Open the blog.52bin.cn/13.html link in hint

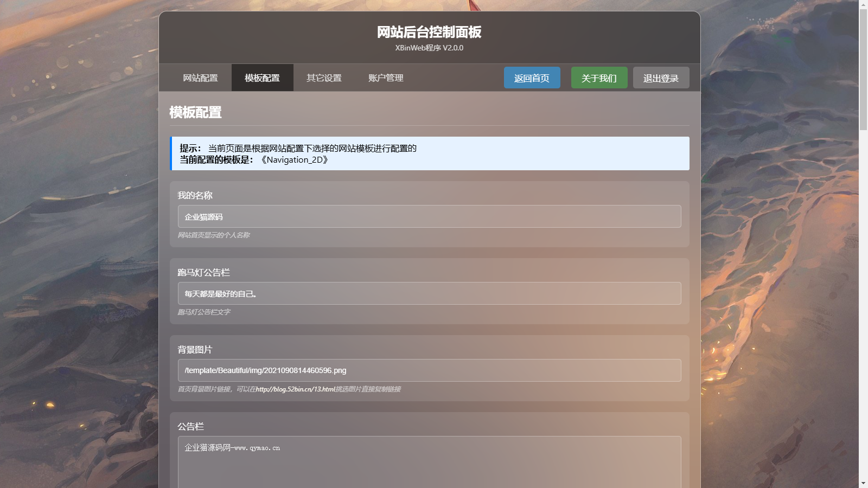pos(295,389)
